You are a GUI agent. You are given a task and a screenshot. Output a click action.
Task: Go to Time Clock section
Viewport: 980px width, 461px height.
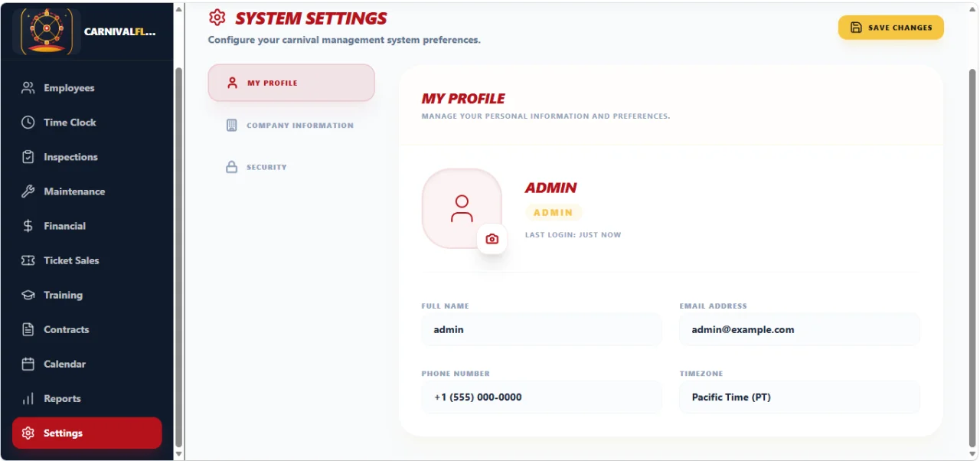tap(87, 123)
